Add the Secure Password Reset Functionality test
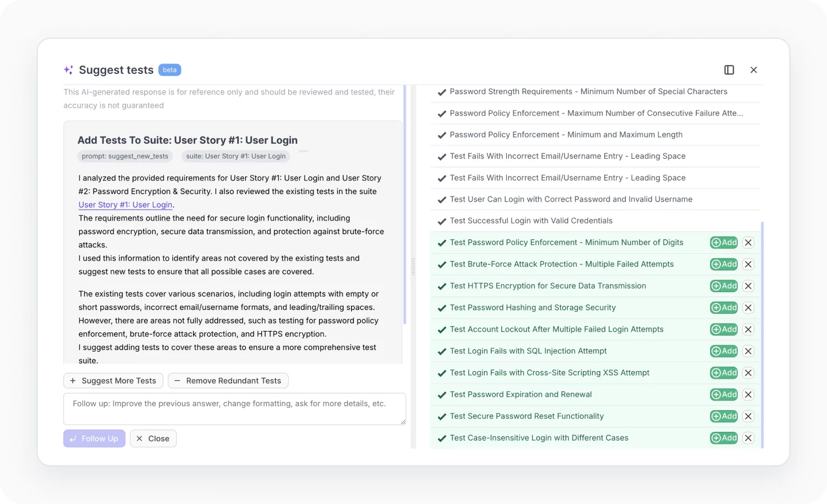Viewport: 827px width, 504px height. point(723,416)
